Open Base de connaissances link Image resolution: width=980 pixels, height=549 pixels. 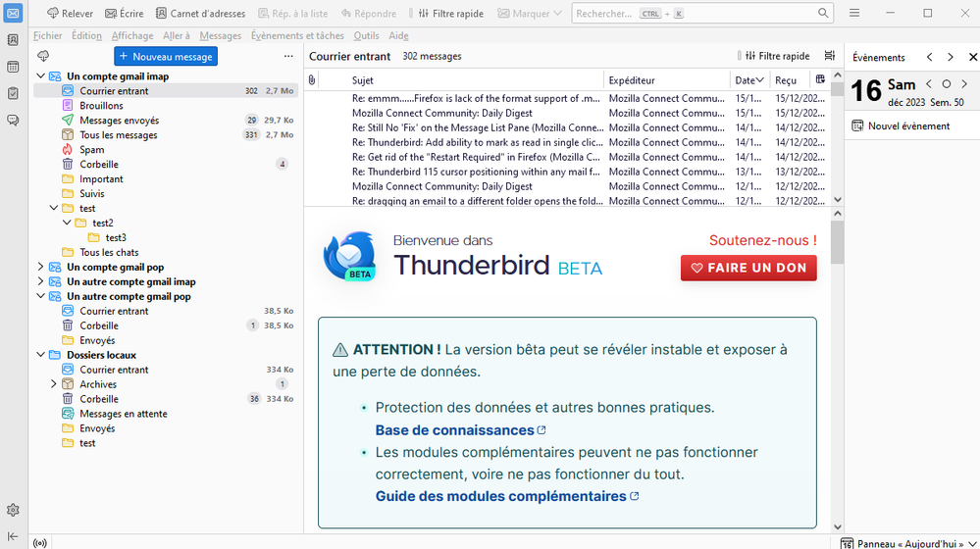[461, 430]
